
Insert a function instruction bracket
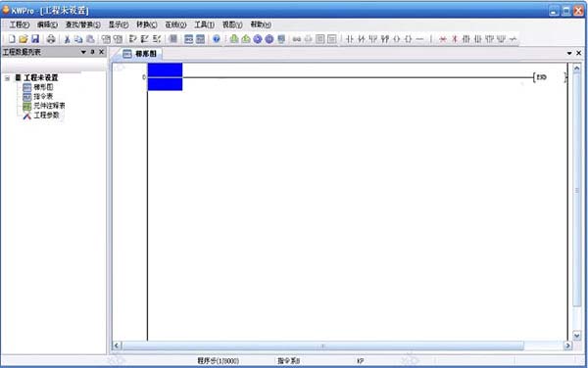[408, 39]
